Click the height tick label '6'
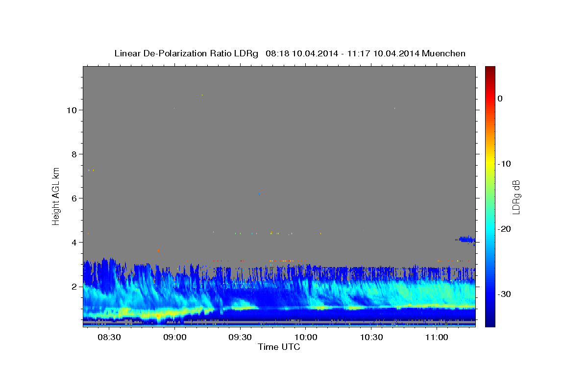 (74, 198)
